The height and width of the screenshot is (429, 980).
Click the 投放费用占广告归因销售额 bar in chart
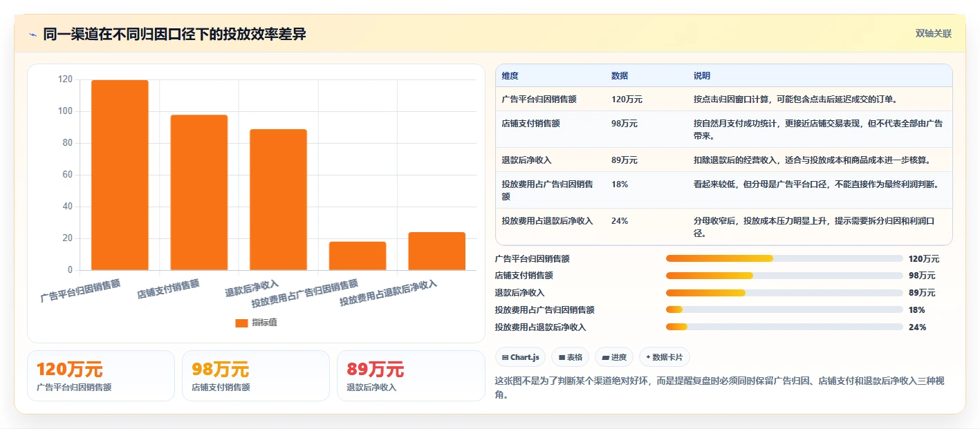[x=358, y=256]
